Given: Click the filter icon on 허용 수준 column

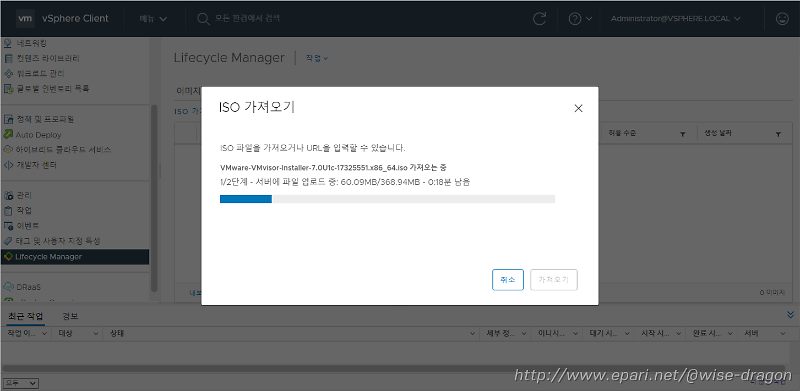Looking at the screenshot, I should (x=682, y=134).
